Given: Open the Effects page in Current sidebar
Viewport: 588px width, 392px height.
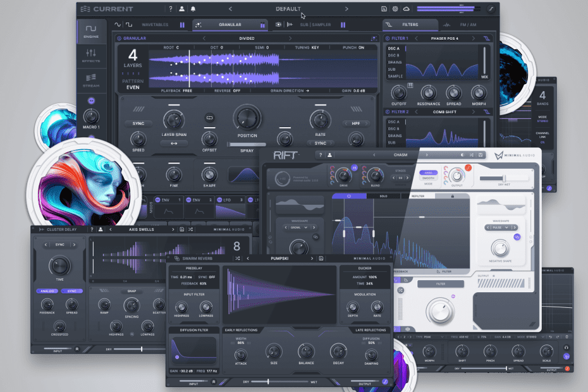Looking at the screenshot, I should point(91,56).
